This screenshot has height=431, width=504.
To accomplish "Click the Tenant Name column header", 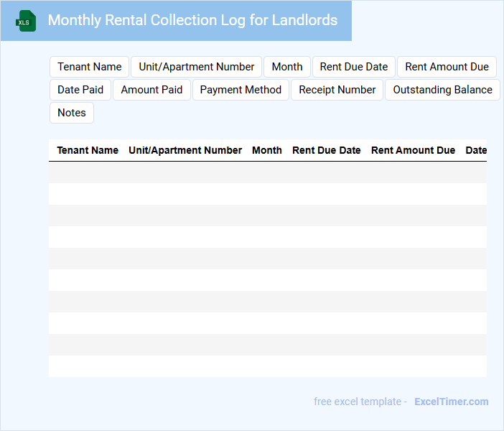I will pos(88,150).
